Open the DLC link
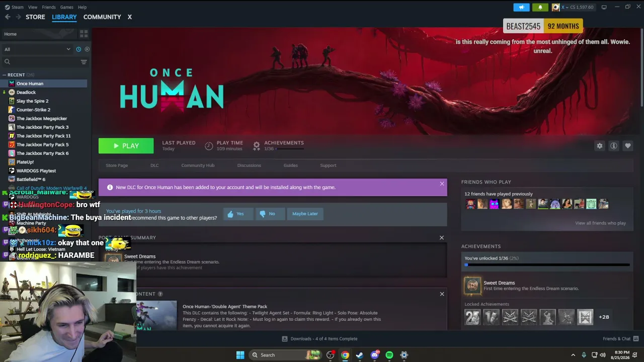 (154, 165)
